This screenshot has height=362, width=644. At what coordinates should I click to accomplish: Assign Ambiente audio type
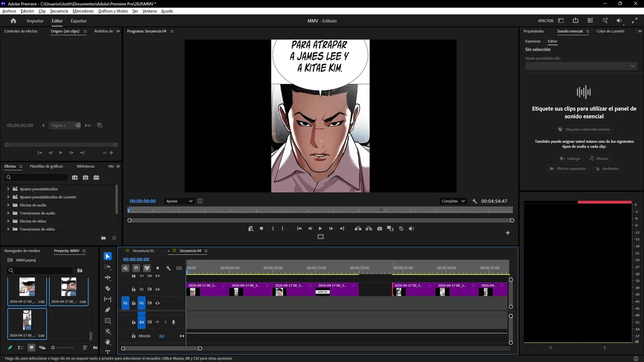click(x=607, y=168)
